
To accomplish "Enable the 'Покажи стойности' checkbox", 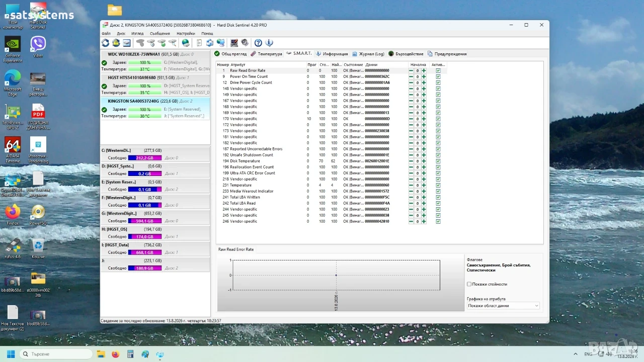I will (469, 284).
